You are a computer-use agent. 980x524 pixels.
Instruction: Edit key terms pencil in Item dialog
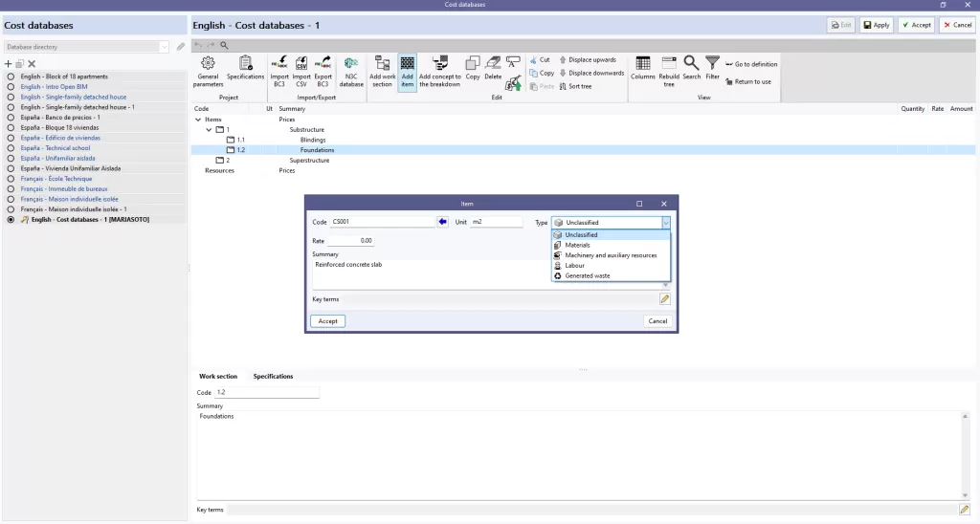tap(664, 299)
